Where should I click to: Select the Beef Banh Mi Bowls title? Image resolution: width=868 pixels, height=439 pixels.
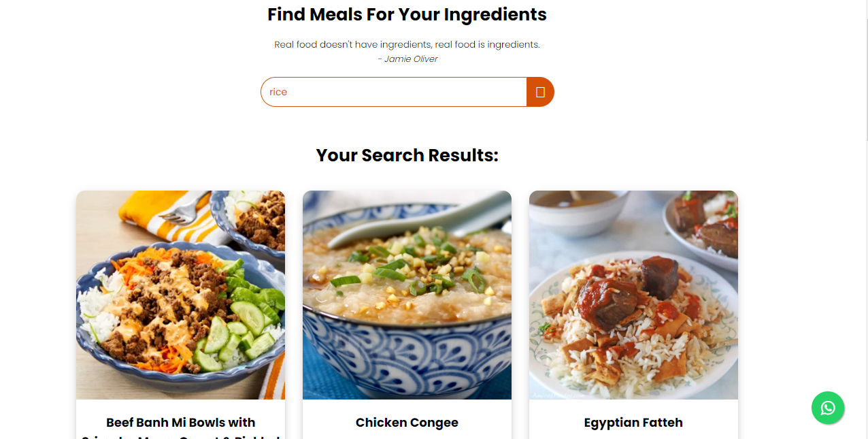pos(180,423)
